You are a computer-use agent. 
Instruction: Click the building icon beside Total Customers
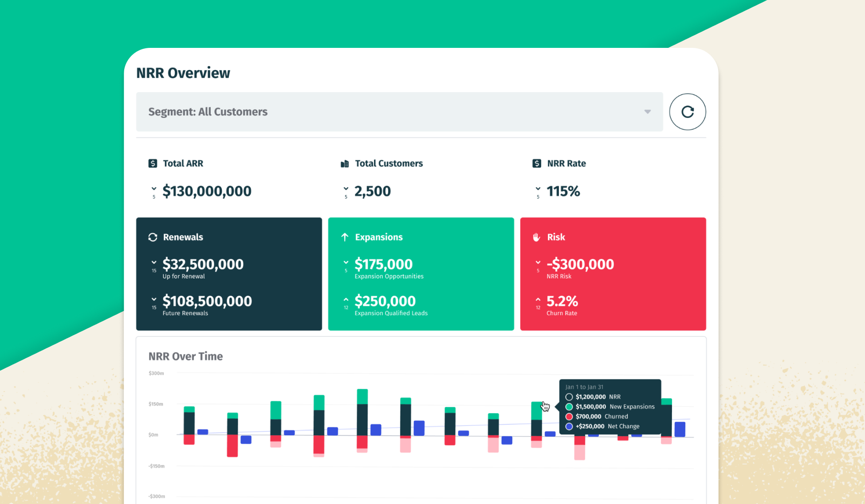click(344, 163)
